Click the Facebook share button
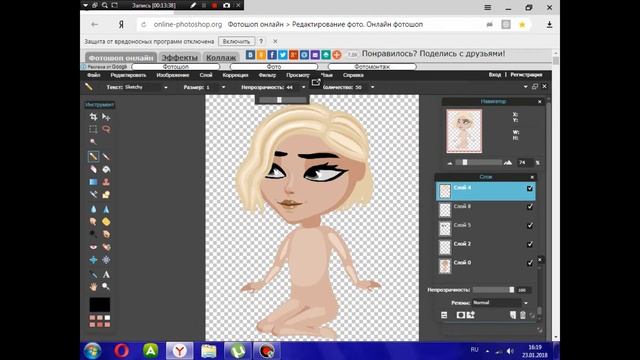This screenshot has width=640, height=360. [x=272, y=55]
